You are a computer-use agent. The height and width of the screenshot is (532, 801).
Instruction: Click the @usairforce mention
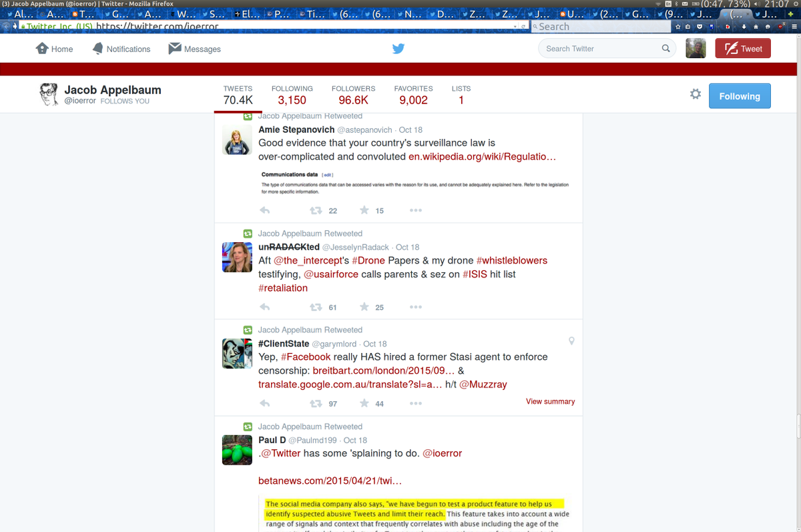coord(331,274)
